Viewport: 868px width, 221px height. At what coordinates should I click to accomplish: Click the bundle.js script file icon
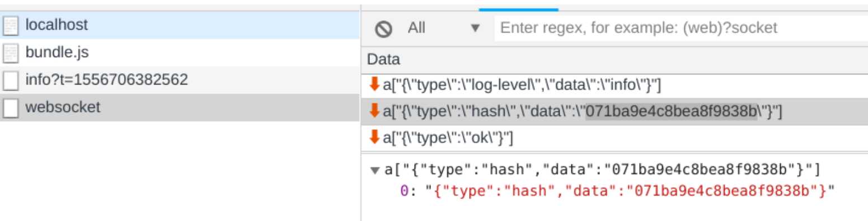pyautogui.click(x=11, y=54)
